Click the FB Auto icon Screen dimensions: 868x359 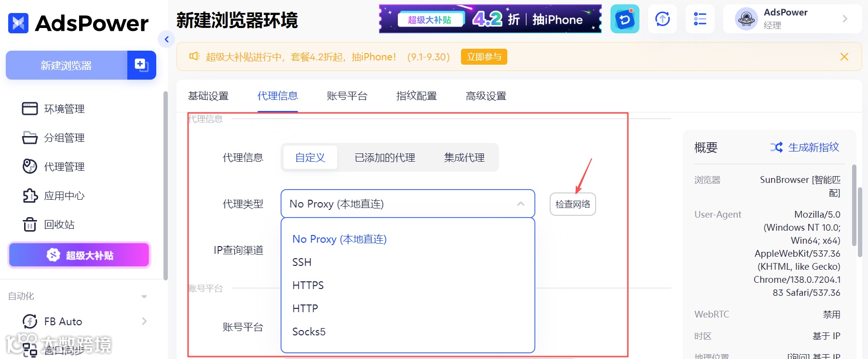tap(30, 321)
